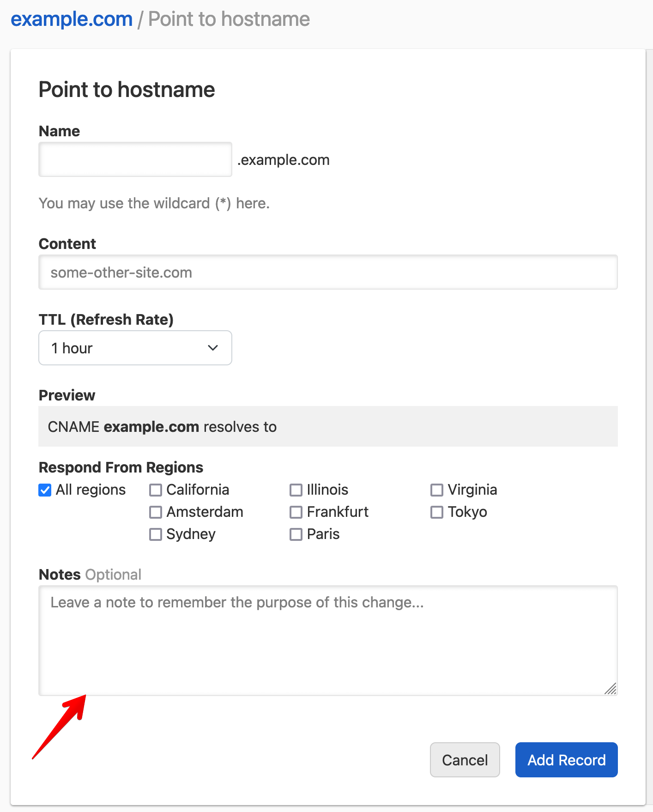The image size is (653, 812).
Task: Click the Notes text area
Action: point(328,640)
